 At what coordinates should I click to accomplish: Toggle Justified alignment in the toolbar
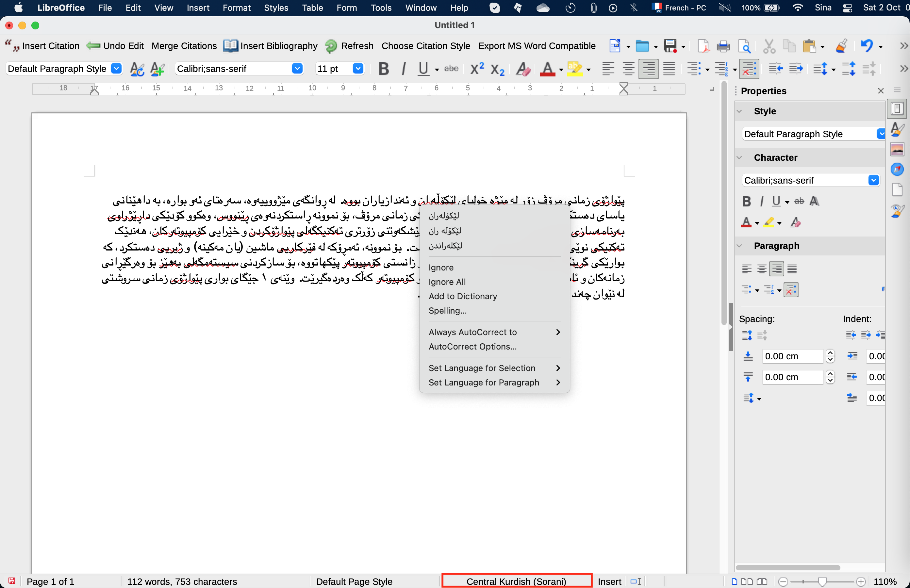(669, 69)
